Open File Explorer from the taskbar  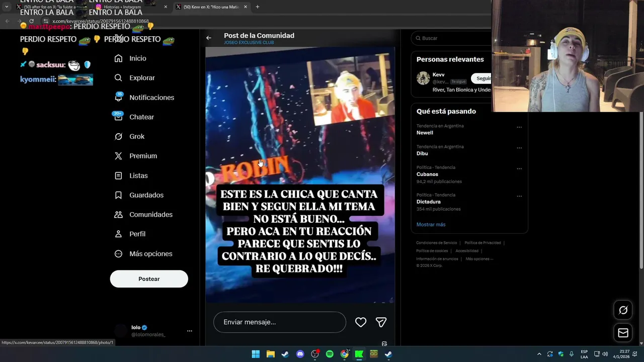pos(270,354)
